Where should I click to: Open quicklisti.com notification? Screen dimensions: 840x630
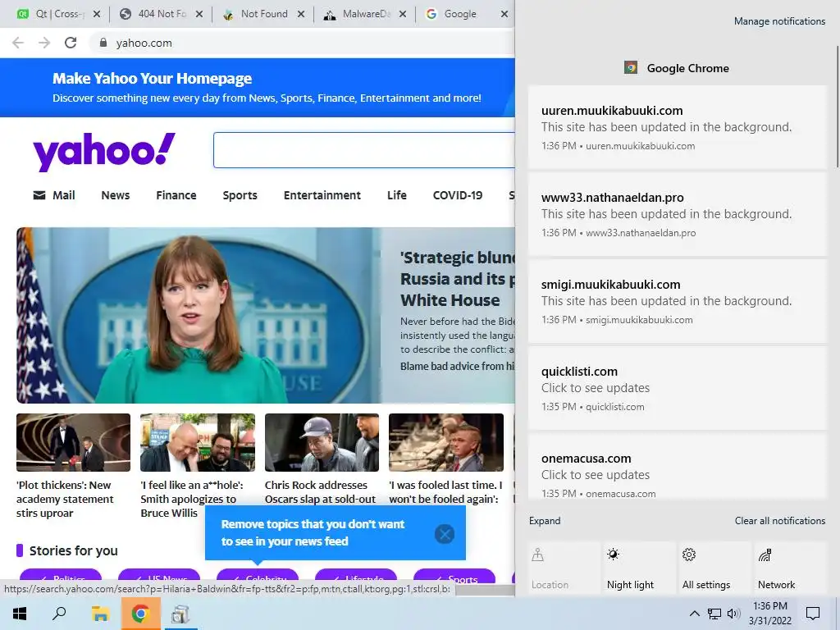(x=677, y=388)
